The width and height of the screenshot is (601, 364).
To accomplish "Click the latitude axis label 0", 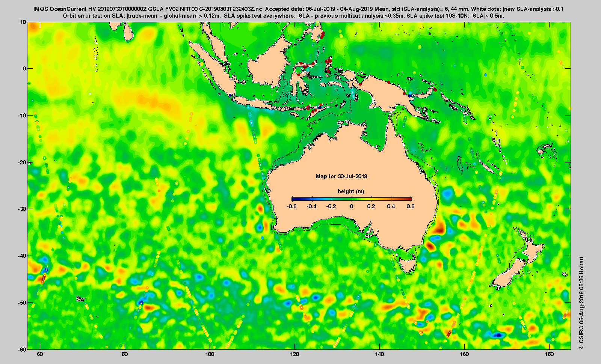I will (x=25, y=69).
